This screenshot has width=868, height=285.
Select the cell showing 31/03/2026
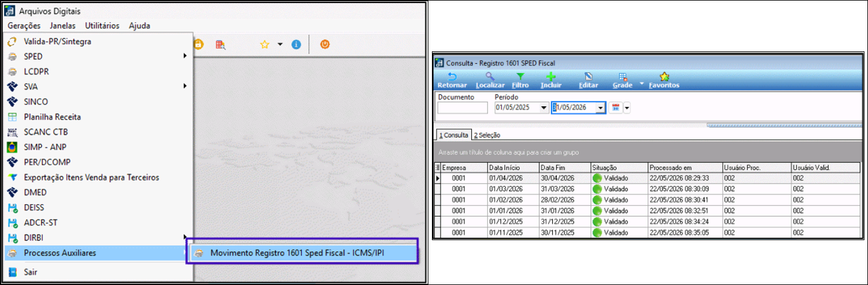pyautogui.click(x=564, y=189)
